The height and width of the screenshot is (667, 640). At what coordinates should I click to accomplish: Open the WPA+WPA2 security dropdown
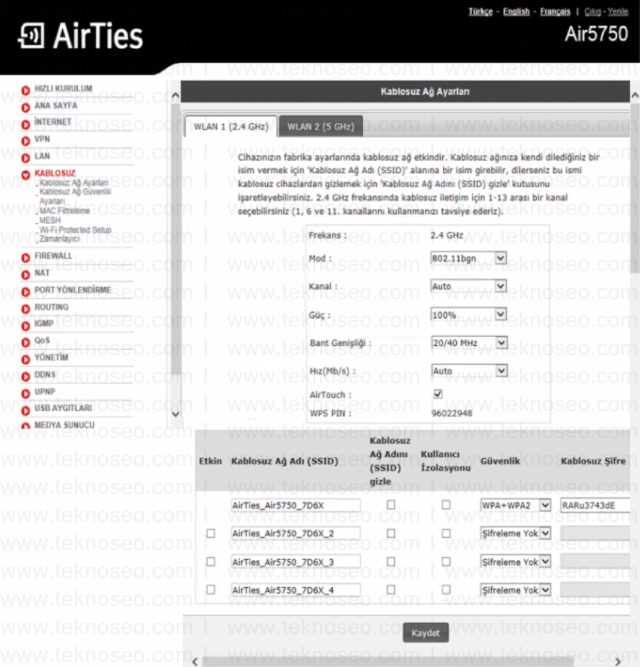[x=515, y=505]
